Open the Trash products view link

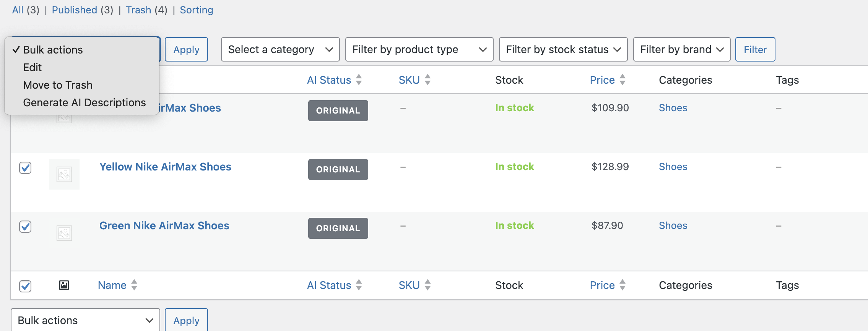pos(138,10)
